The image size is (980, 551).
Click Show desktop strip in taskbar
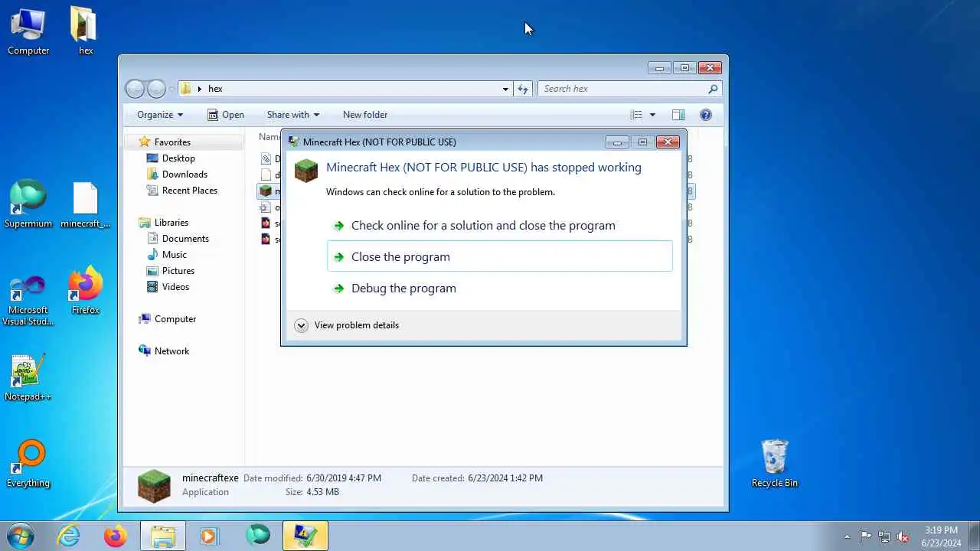(975, 536)
